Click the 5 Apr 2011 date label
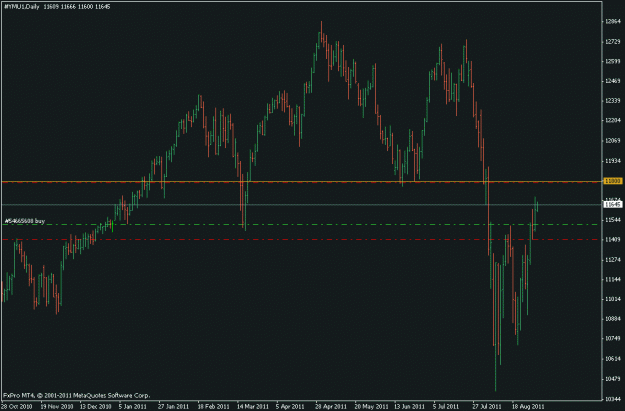The image size is (625, 411). coord(290,407)
